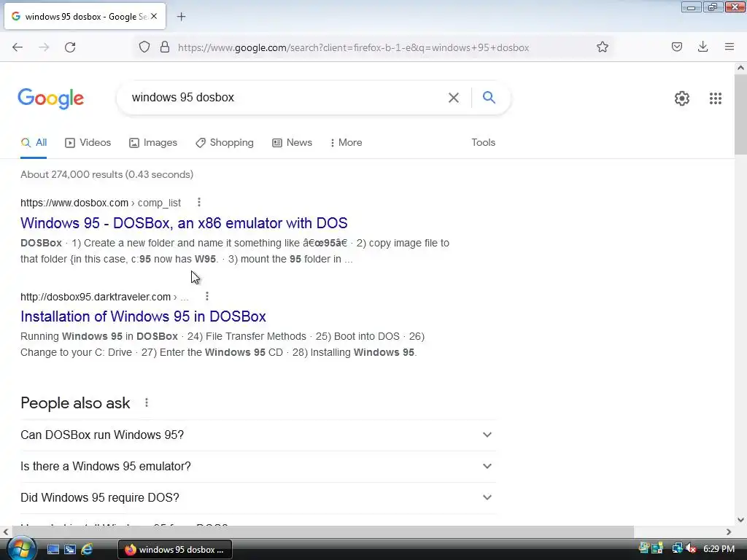Click the https://www.dosbox.com result URL

point(101,203)
